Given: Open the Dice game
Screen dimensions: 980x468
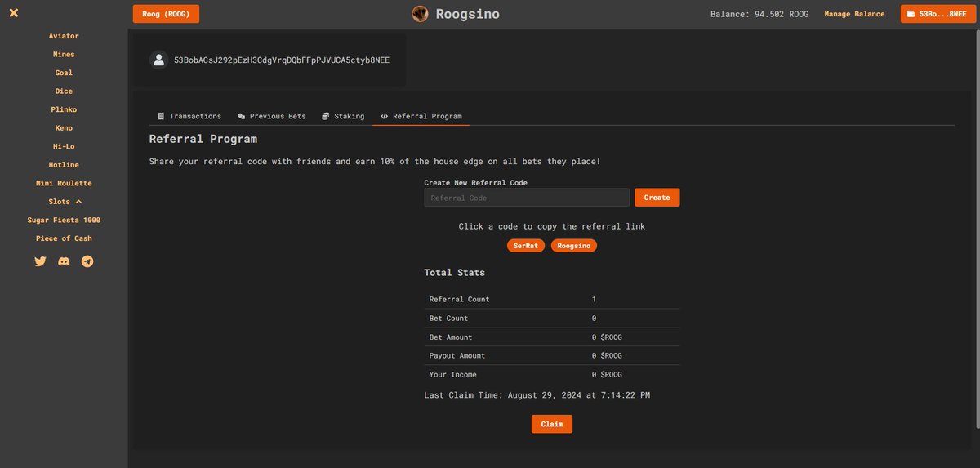Looking at the screenshot, I should coord(64,91).
